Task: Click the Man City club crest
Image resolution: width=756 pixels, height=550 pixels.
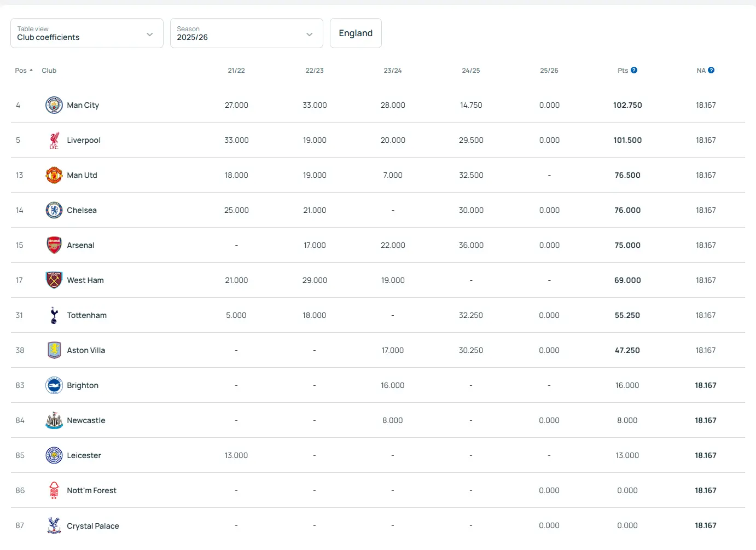Action: (x=54, y=105)
